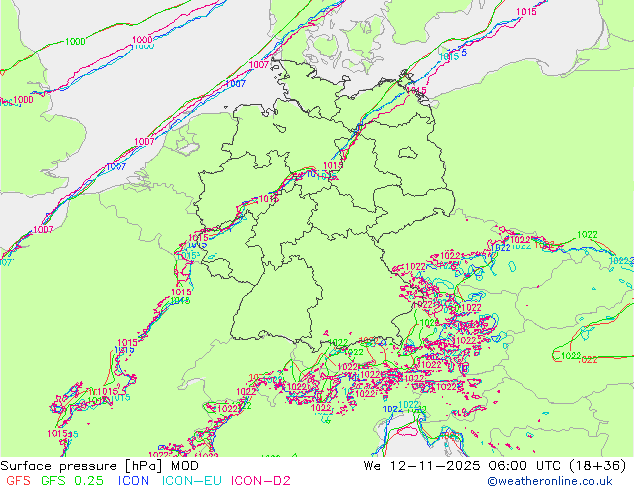
Task: Click the Surface pressure [hPa] MOD title
Action: click(x=99, y=466)
